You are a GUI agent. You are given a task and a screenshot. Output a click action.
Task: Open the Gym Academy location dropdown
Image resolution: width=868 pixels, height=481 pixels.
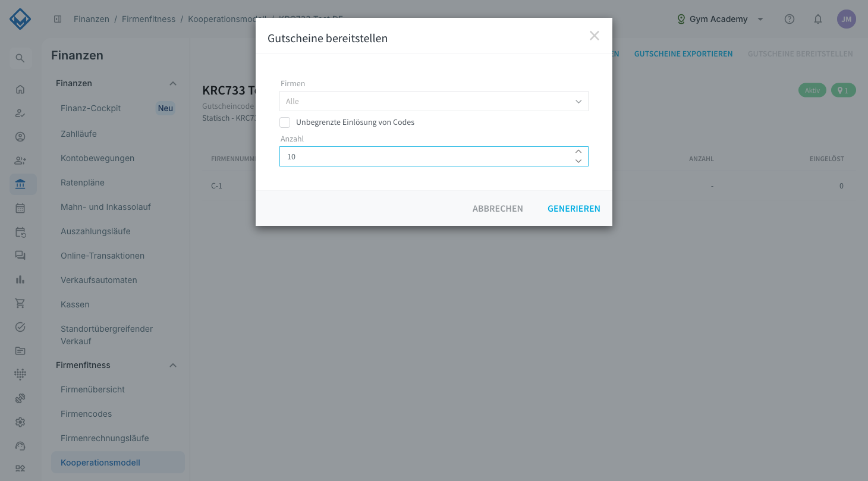(721, 19)
